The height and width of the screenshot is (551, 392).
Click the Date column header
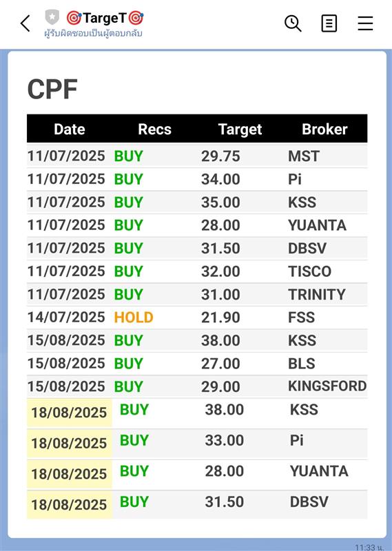coord(70,129)
